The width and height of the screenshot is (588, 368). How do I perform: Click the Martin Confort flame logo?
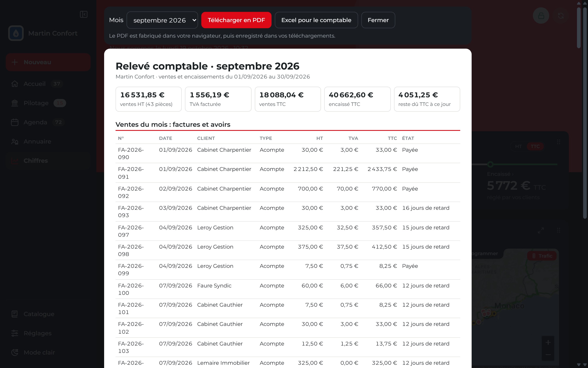(x=16, y=33)
